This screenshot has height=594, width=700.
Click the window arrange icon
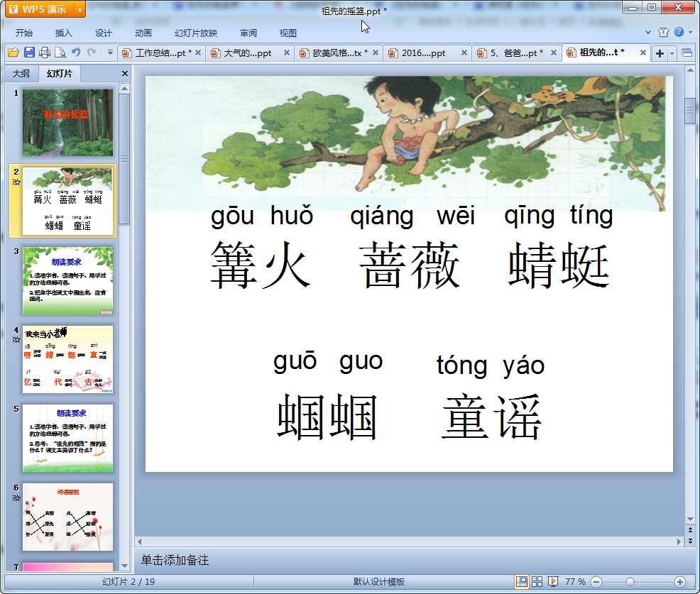[x=687, y=53]
